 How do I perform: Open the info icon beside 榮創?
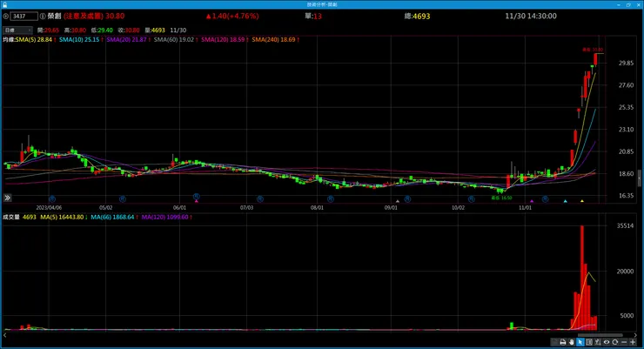click(43, 16)
